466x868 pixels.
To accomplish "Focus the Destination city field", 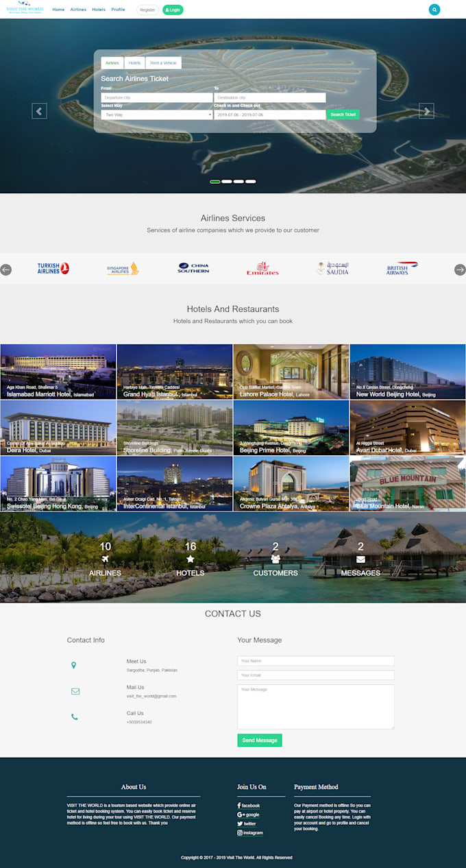I will (269, 97).
